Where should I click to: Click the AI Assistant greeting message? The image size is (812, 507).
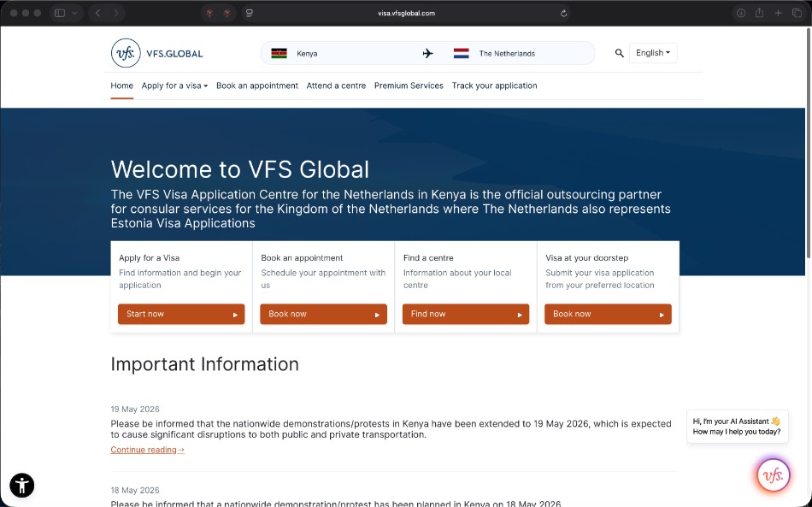(x=737, y=427)
